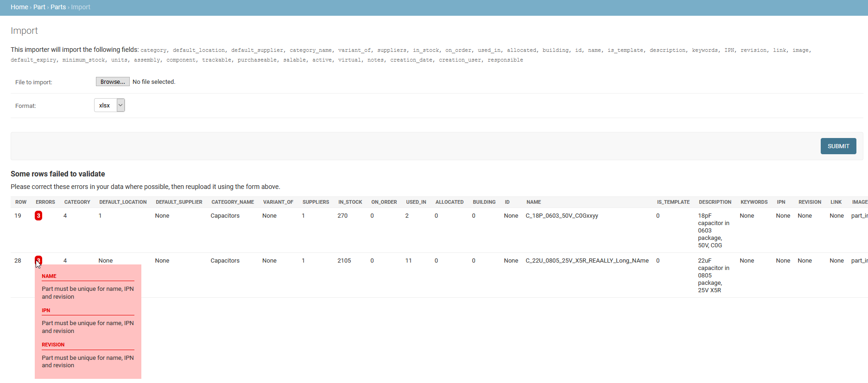Click the Browse file button

point(113,82)
